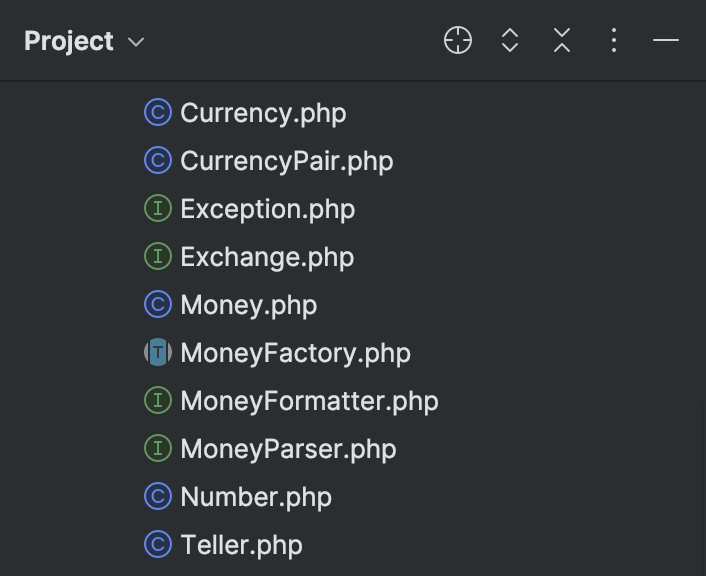Screen dimensions: 706x576
Task: Open the Currency.php file
Action: click(263, 113)
